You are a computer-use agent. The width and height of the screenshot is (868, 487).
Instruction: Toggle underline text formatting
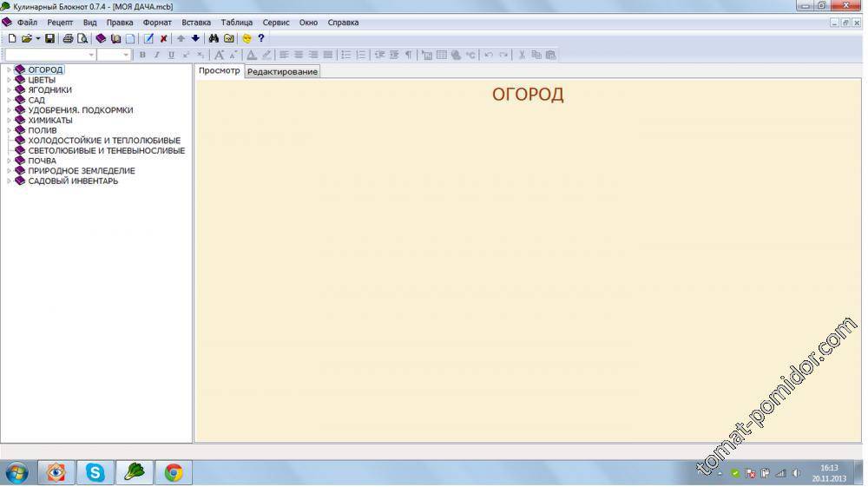[x=171, y=55]
